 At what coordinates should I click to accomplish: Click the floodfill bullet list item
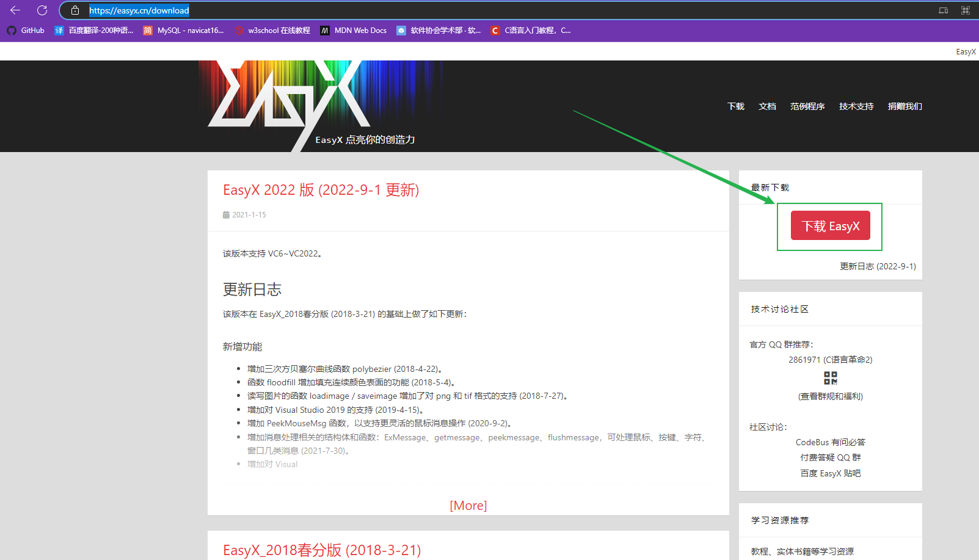[352, 382]
